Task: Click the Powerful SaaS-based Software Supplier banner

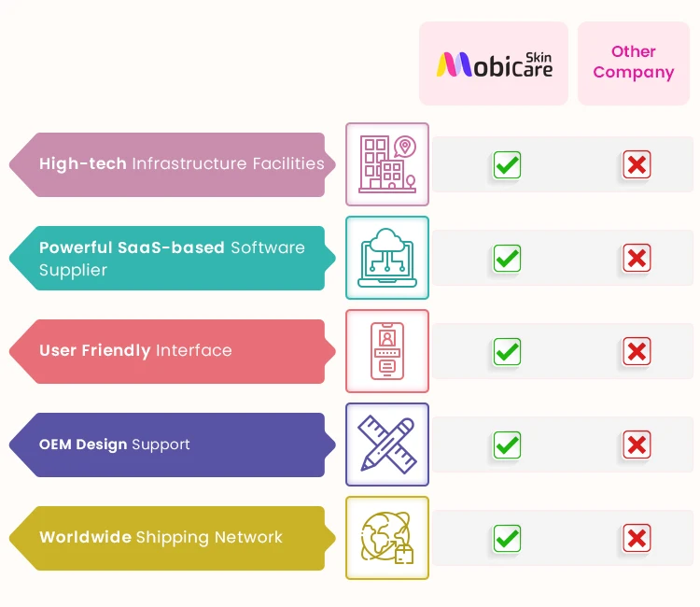Action: (x=173, y=259)
